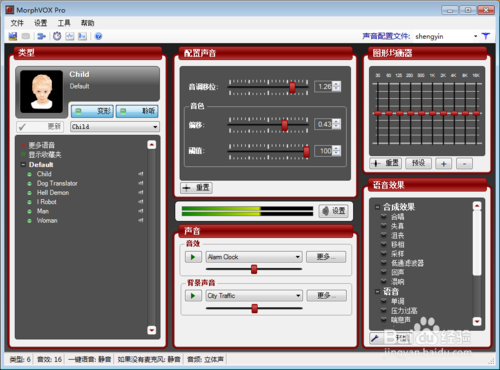The height and width of the screenshot is (370, 500).
Task: Toggle the 回声 effect
Action: click(x=384, y=272)
